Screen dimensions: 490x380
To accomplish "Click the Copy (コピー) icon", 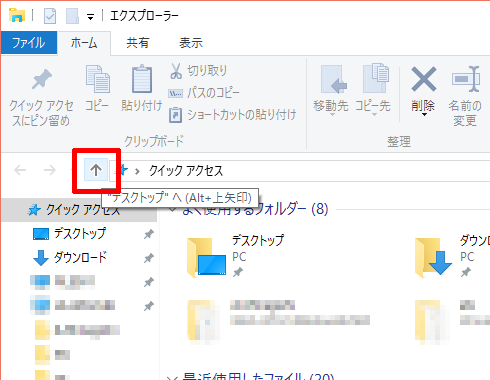I will (x=97, y=79).
